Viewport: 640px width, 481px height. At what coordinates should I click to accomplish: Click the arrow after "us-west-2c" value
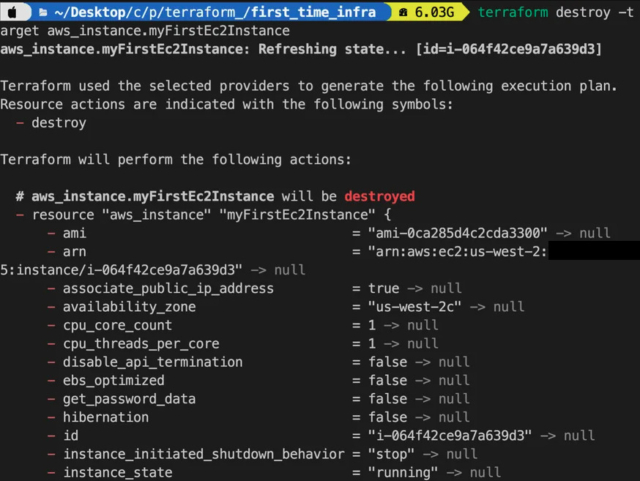[478, 307]
